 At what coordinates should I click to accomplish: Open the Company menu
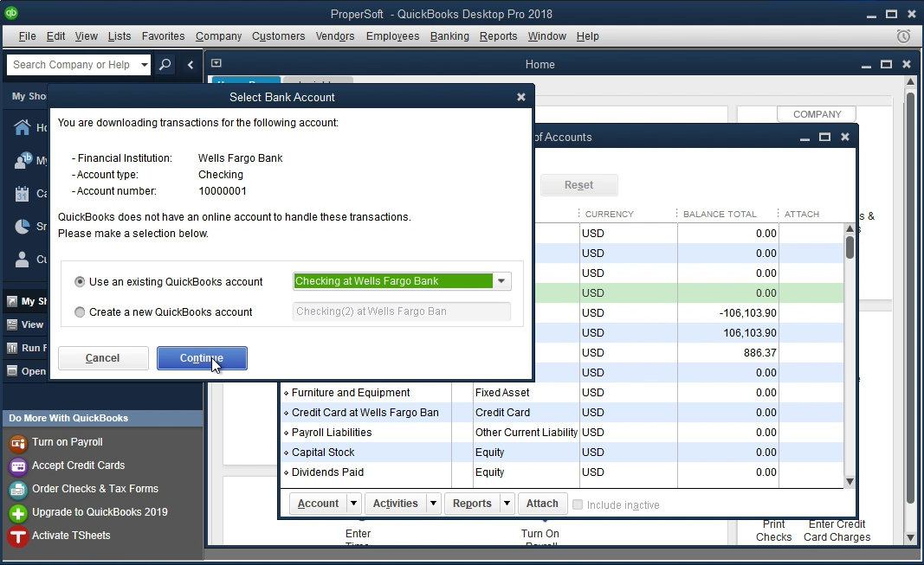point(218,35)
